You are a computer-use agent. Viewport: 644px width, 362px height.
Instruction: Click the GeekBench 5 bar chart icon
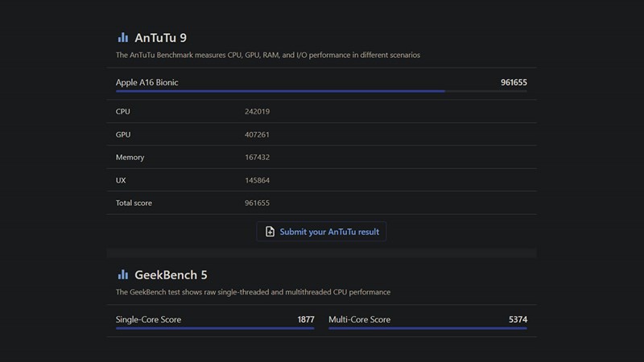(x=122, y=274)
